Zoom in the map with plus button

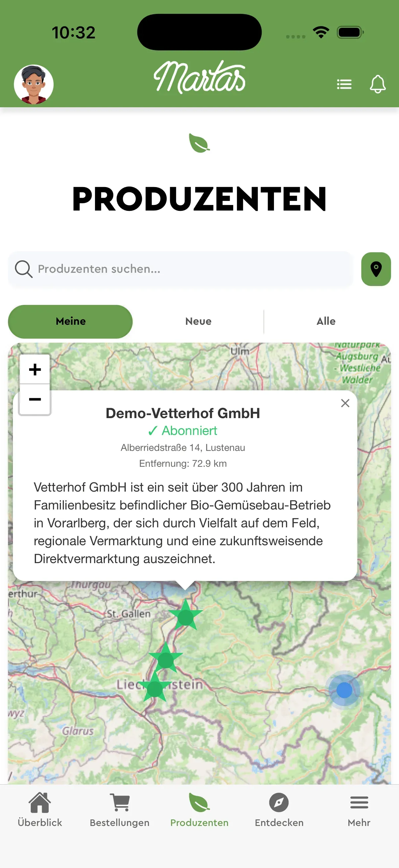click(x=35, y=369)
